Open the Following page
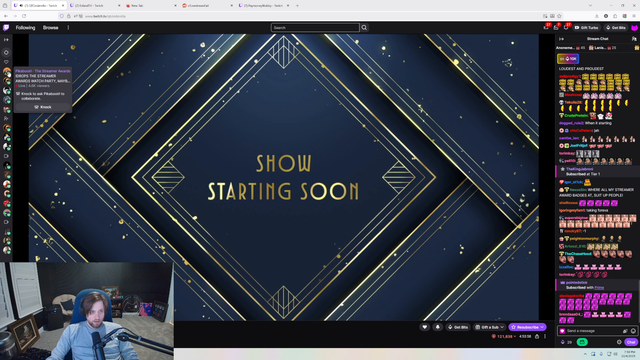This screenshot has height=360, width=640. pyautogui.click(x=25, y=28)
